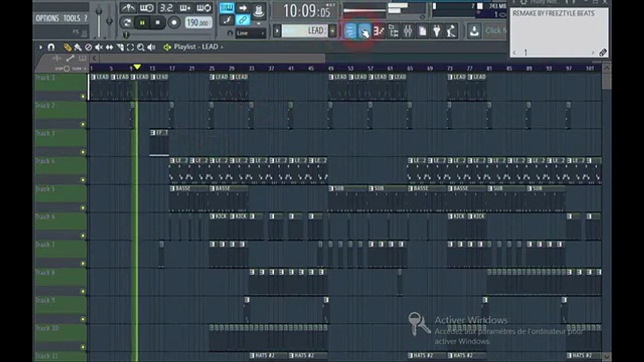The width and height of the screenshot is (644, 362).
Task: Select the slice tool in playlist toolbar
Action: coord(120,47)
